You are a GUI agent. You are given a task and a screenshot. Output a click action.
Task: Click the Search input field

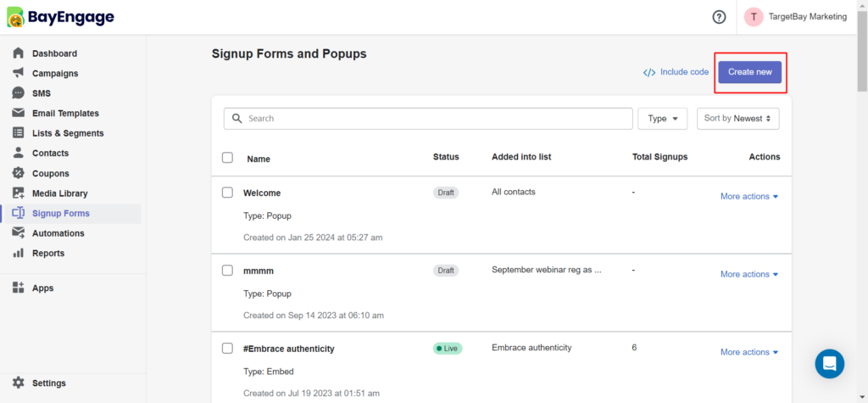pyautogui.click(x=428, y=119)
